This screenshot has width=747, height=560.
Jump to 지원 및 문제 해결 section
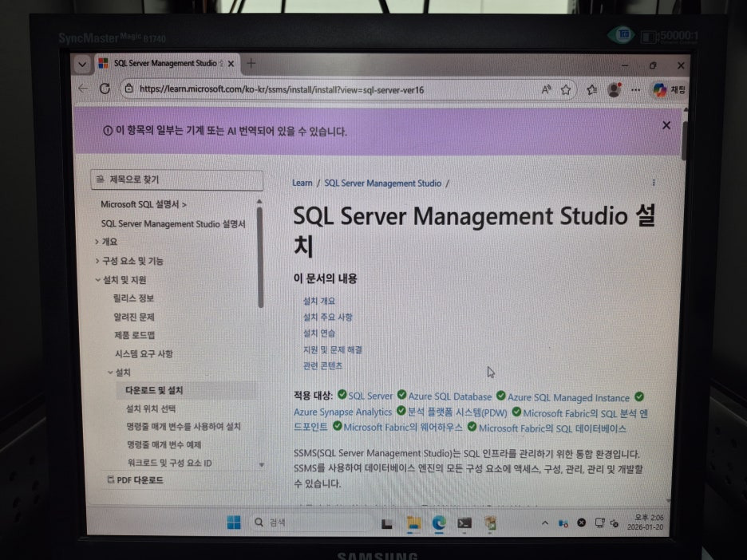coord(333,349)
